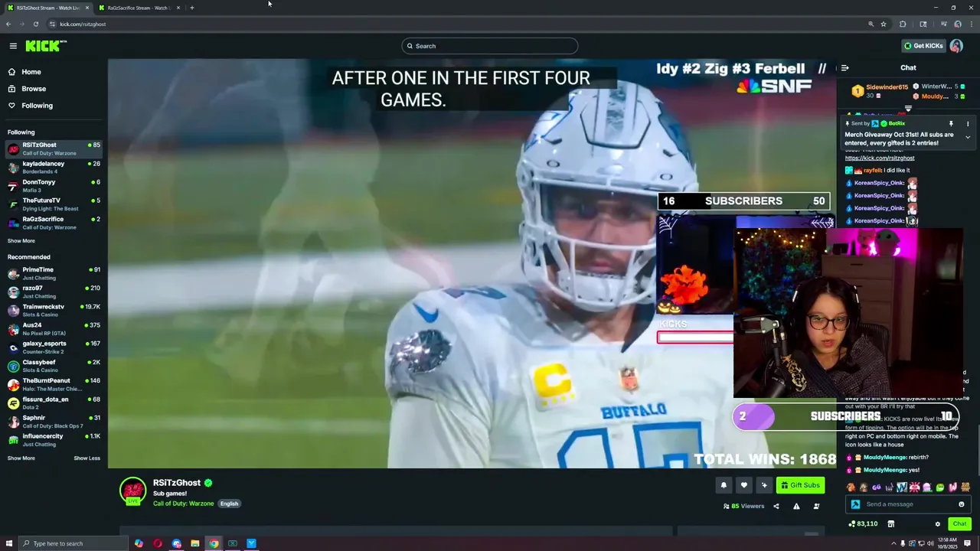Viewport: 980px width, 551px height.
Task: Expand the chat leaderboard handle
Action: 908,109
